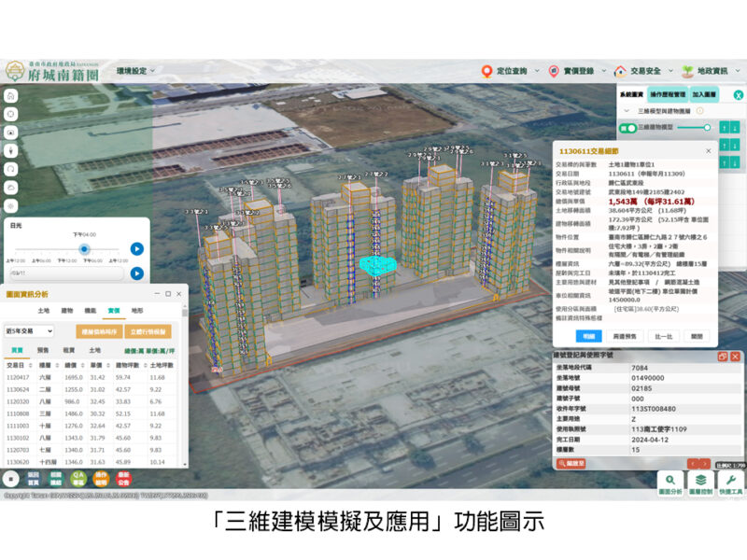747x560 pixels.
Task: Click the home view icon in left toolbar
Action: [x=11, y=96]
